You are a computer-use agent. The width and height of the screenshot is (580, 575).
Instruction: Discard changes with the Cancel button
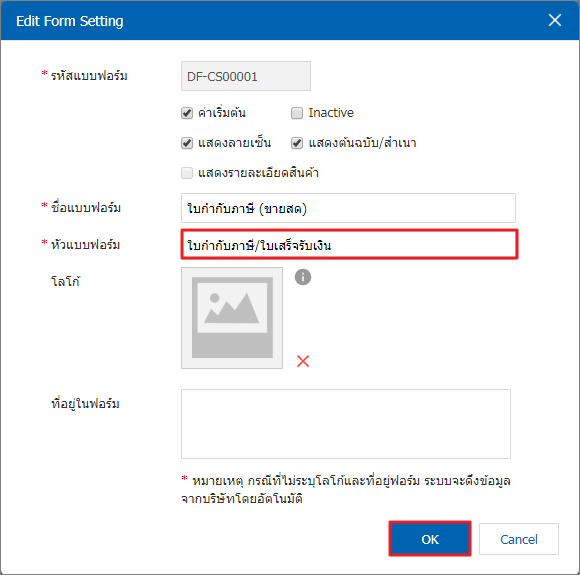[519, 539]
